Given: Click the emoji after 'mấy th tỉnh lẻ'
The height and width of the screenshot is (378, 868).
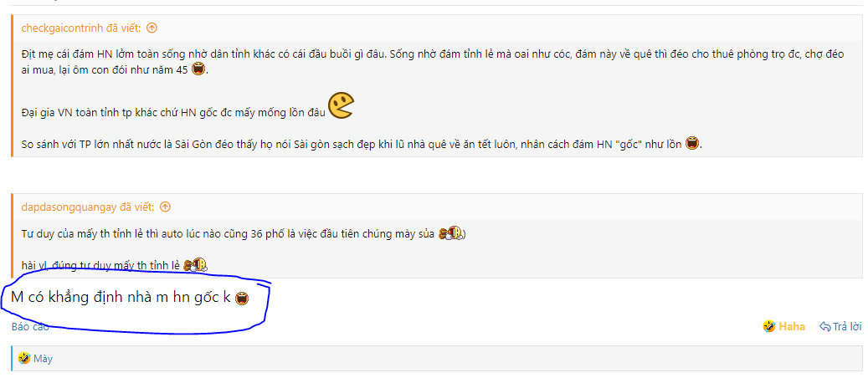Looking at the screenshot, I should [195, 265].
